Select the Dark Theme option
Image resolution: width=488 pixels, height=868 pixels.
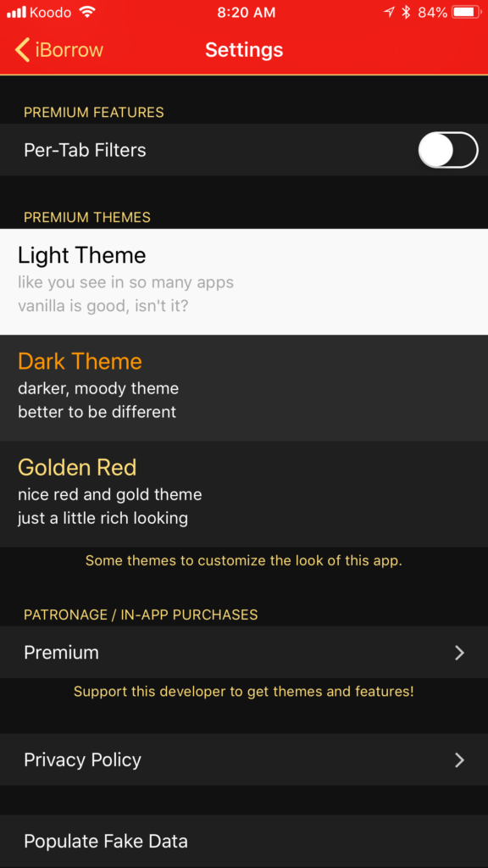pyautogui.click(x=244, y=388)
